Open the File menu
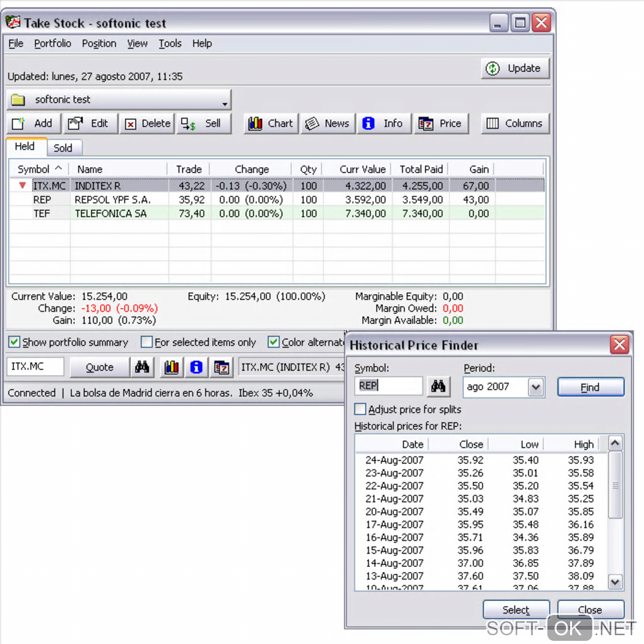This screenshot has width=644, height=644. pyautogui.click(x=16, y=43)
